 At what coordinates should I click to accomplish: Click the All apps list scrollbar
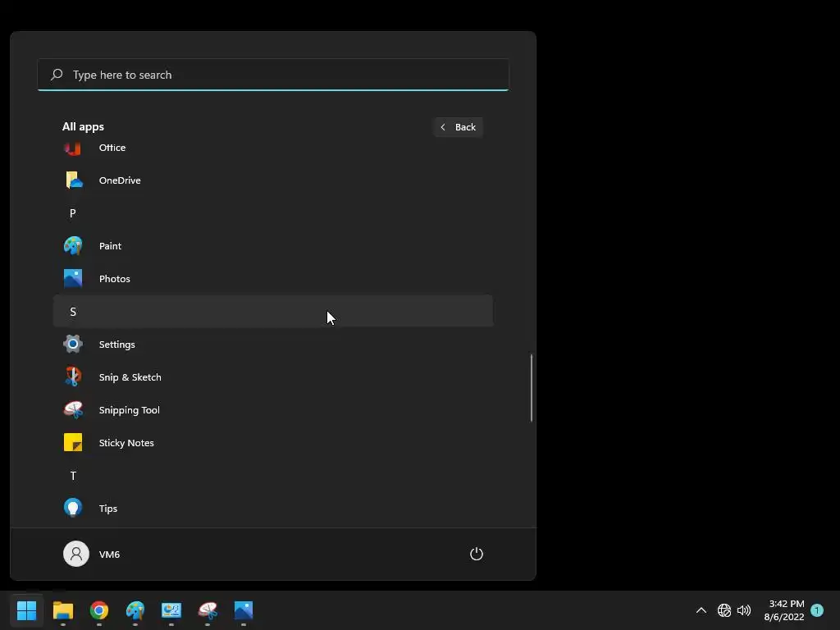point(532,387)
